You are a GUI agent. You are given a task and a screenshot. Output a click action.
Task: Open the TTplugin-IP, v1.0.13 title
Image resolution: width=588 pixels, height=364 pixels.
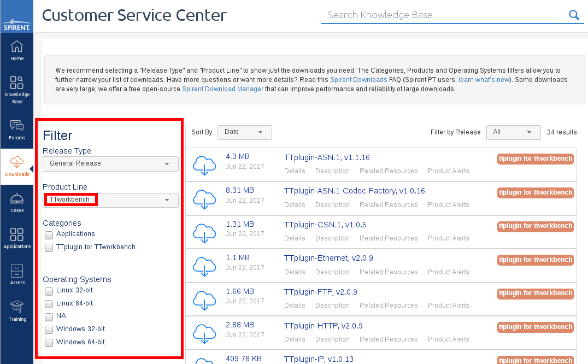pyautogui.click(x=319, y=359)
